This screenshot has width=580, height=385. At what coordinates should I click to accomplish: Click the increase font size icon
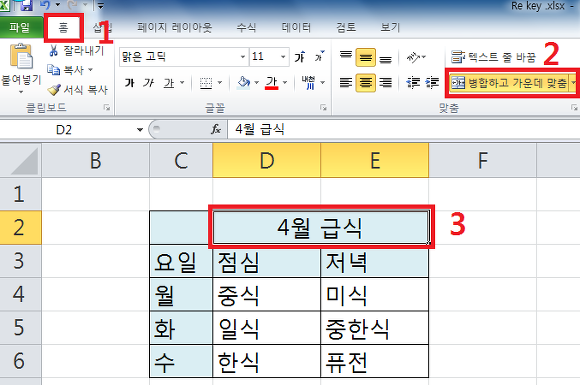[x=300, y=57]
